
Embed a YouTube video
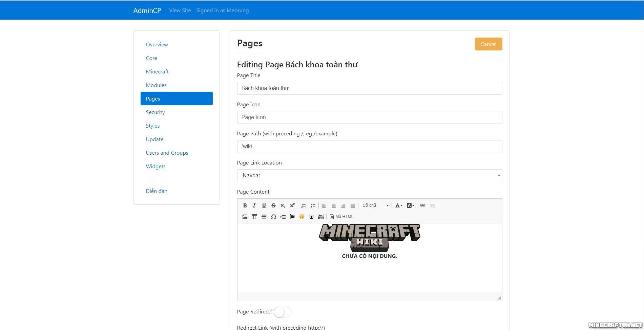click(x=321, y=217)
